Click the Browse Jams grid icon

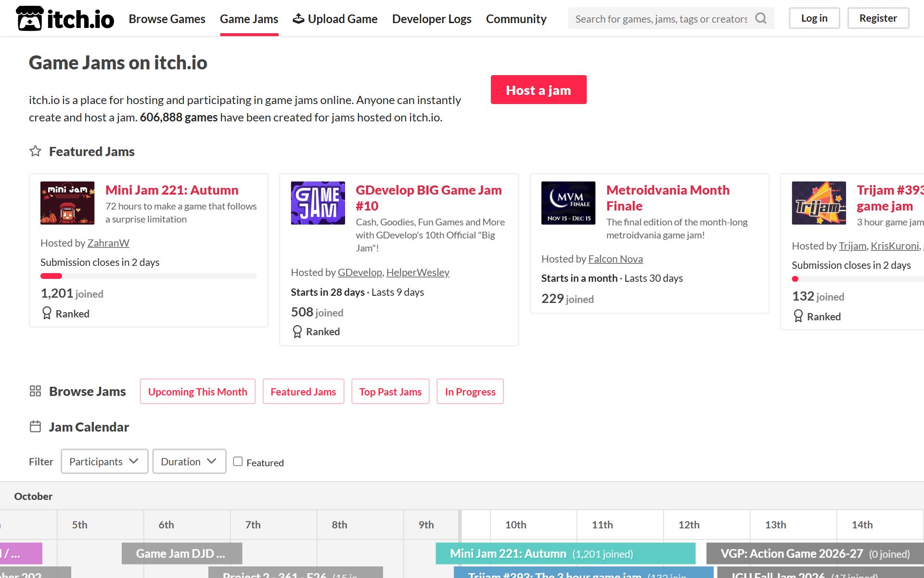[35, 391]
